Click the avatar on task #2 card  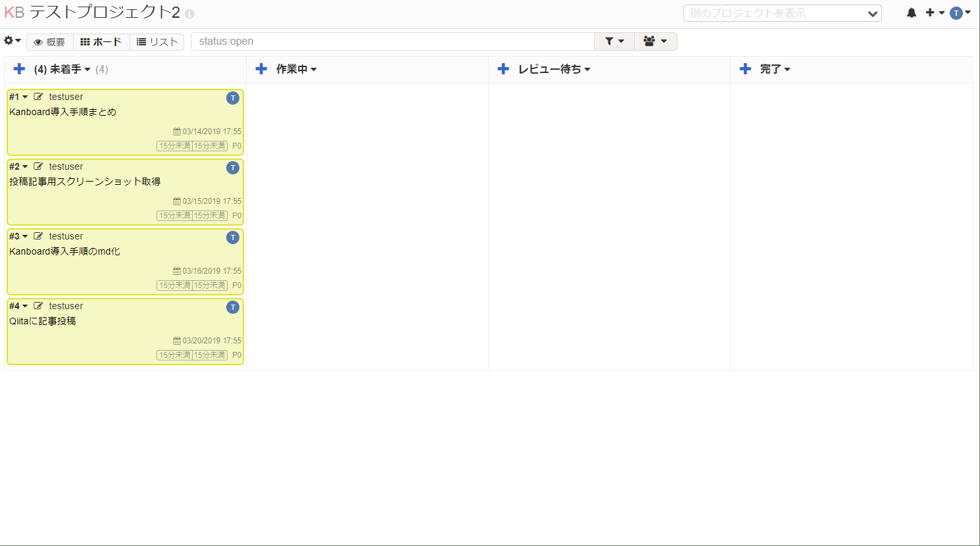233,168
